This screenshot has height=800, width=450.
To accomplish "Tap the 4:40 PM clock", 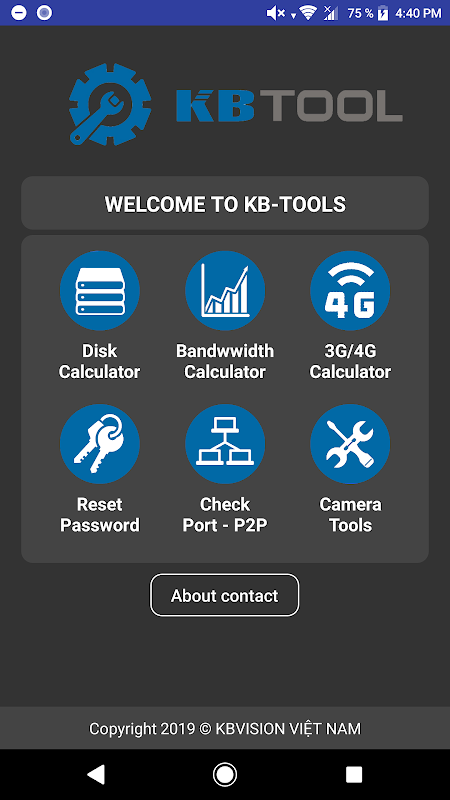I will click(418, 13).
